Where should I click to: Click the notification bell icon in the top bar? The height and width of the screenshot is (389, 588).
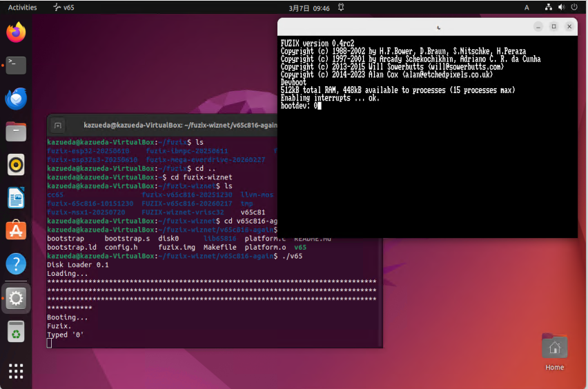click(341, 8)
